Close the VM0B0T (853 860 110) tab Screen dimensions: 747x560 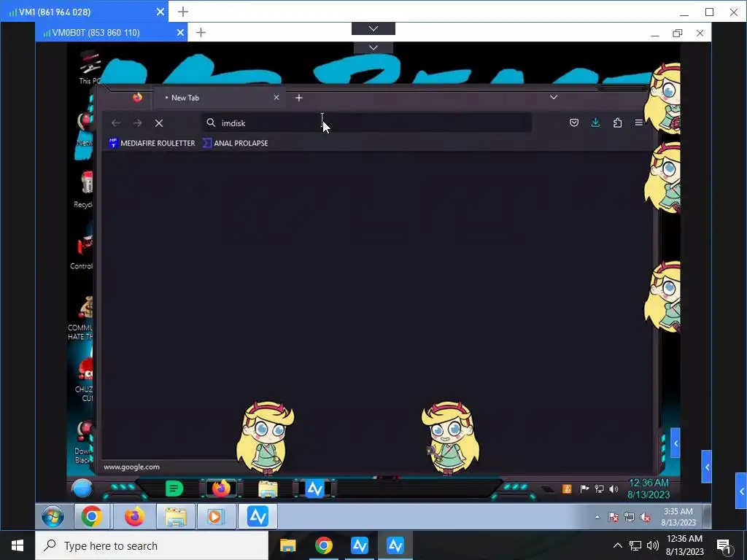click(180, 32)
